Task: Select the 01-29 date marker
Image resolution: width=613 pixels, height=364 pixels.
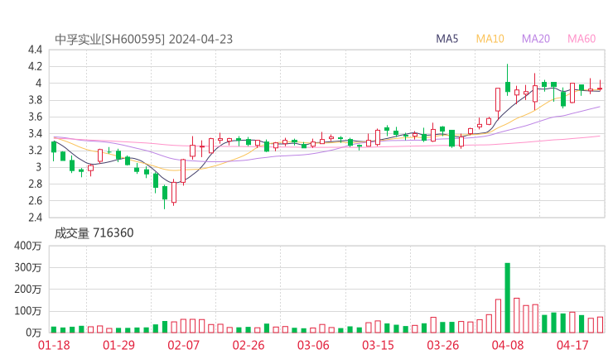Action: (118, 345)
